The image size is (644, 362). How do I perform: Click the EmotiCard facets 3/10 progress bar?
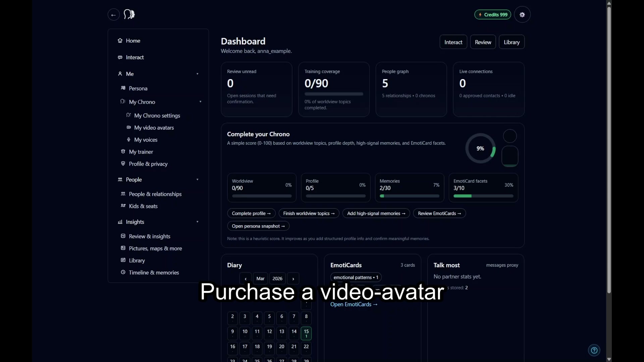pyautogui.click(x=483, y=196)
